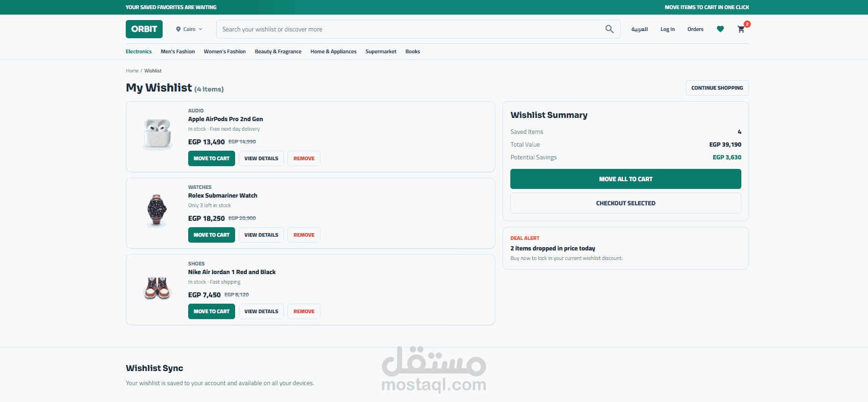Screen dimensions: 868x402
Task: Click the Nike Air Jordan shoes thumbnail
Action: click(x=157, y=288)
